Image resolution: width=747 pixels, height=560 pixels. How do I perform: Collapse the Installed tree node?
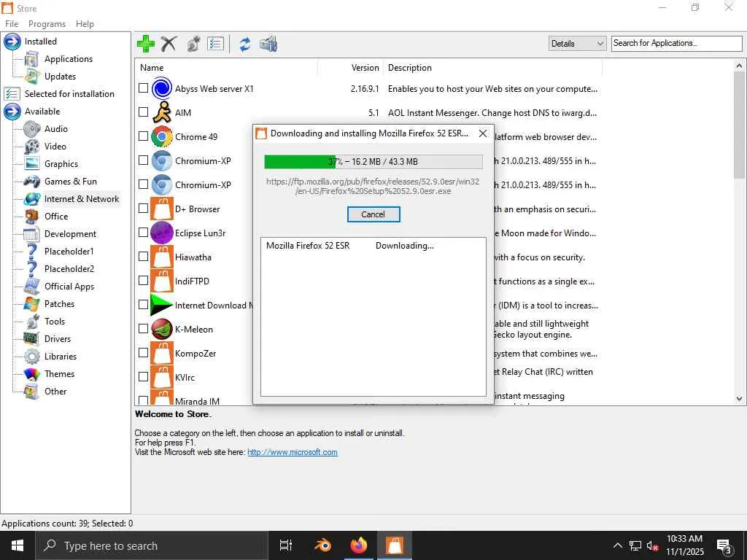click(x=12, y=42)
